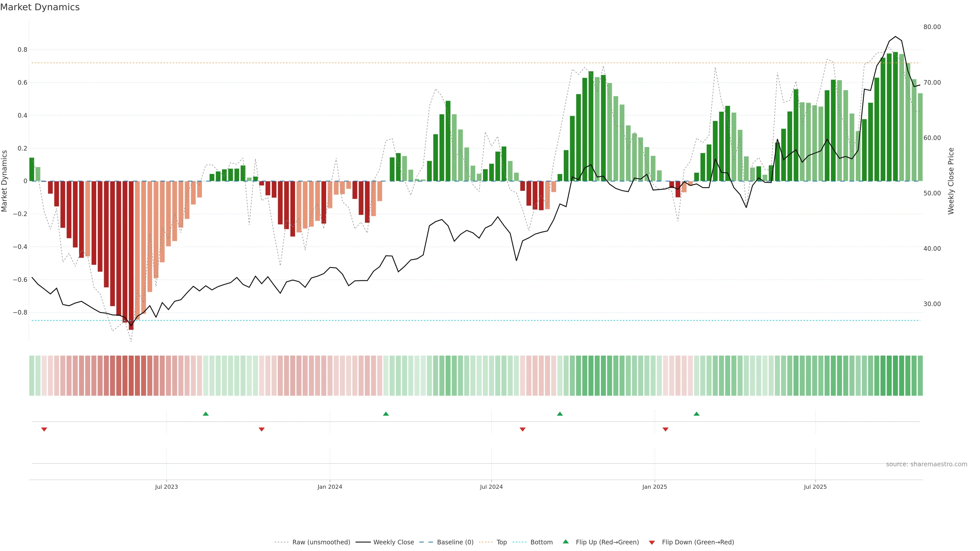Click the last green Flip Up marker
Viewport: 980px width, 551px height.
pyautogui.click(x=696, y=414)
